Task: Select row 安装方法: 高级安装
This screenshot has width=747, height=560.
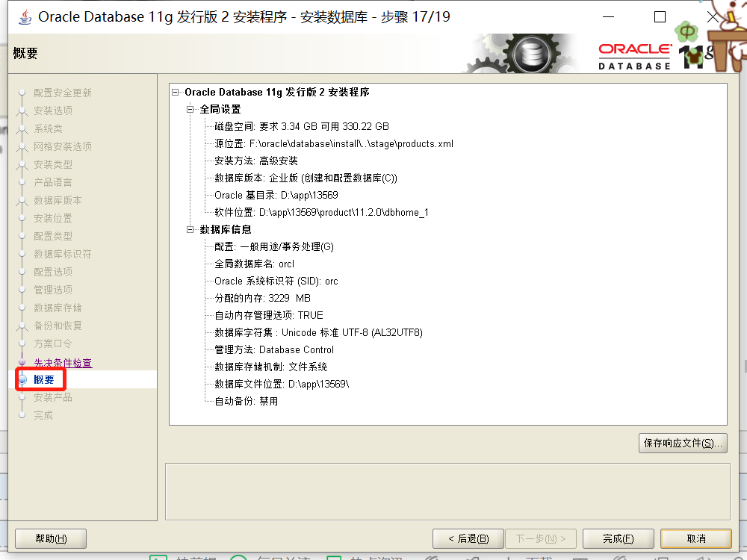Action: [x=255, y=161]
